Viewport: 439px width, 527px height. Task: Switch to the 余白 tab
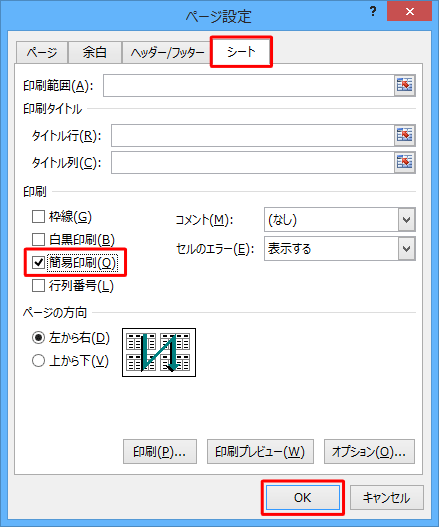[95, 52]
